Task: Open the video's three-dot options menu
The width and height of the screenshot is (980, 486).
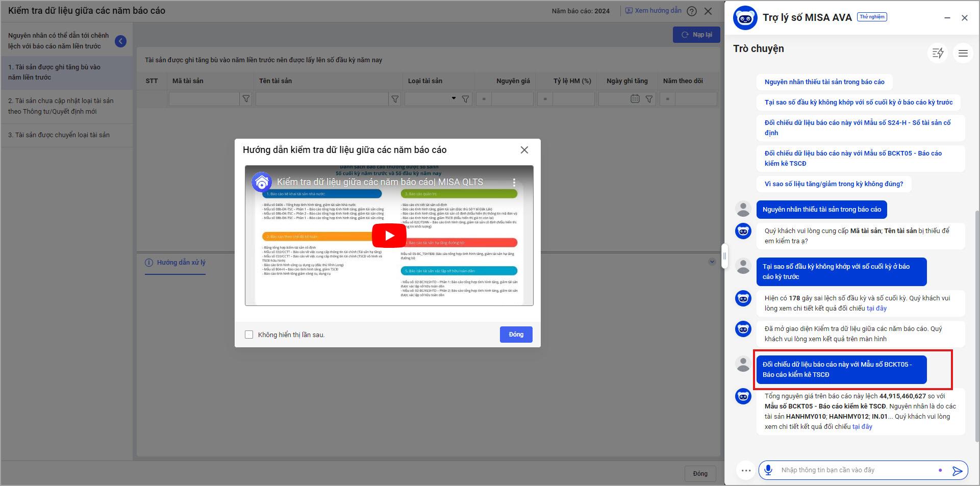Action: click(514, 182)
